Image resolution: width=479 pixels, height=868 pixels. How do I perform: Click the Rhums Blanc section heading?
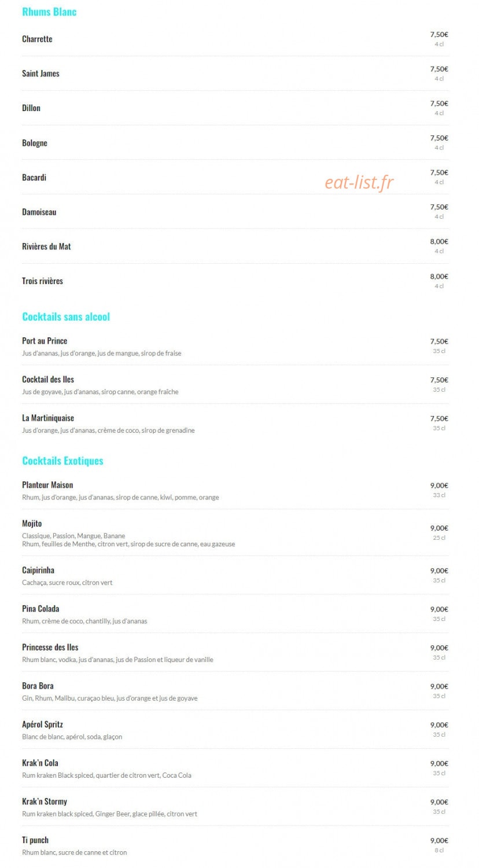(x=49, y=12)
